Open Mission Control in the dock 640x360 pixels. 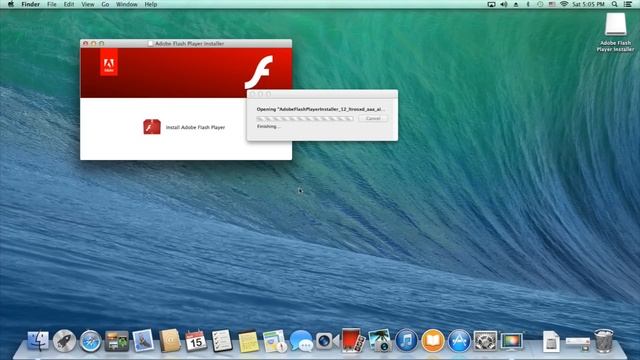pos(117,341)
